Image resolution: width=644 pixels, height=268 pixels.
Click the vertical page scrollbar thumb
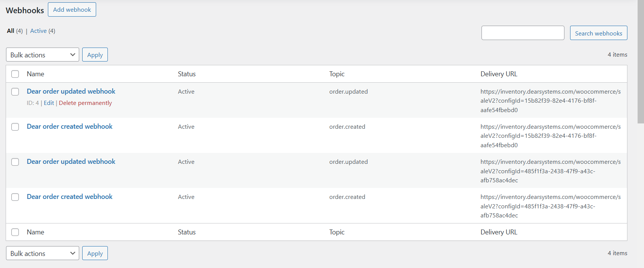(x=641, y=60)
